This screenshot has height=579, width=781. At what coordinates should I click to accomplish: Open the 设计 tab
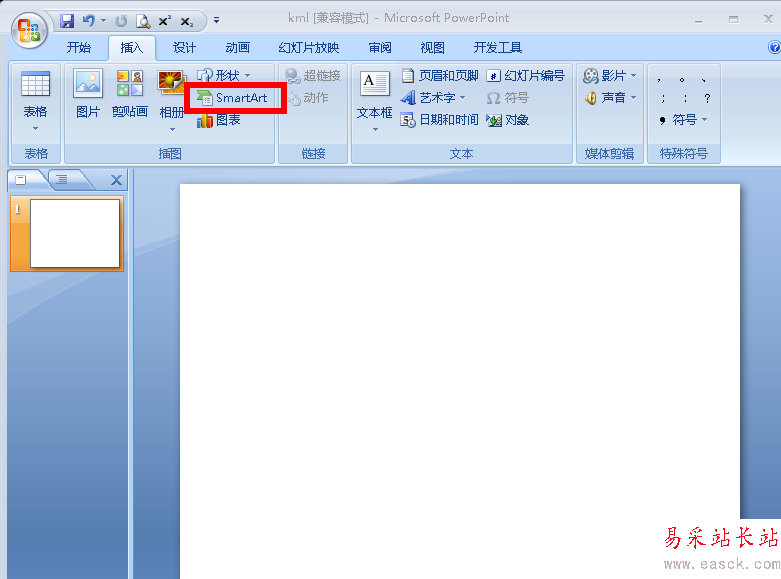click(x=184, y=48)
